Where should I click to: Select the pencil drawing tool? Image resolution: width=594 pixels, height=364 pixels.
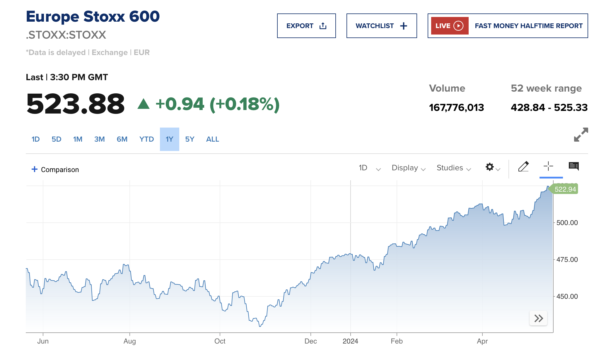click(x=523, y=166)
